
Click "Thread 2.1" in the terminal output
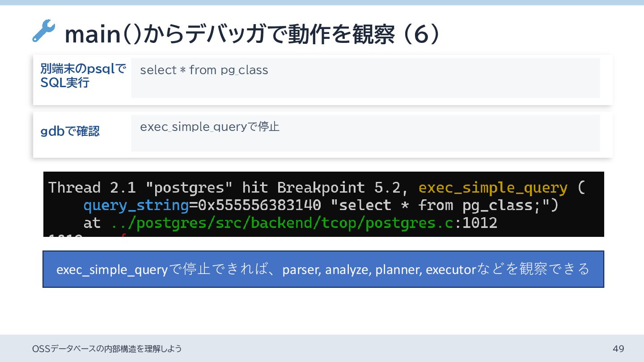92,188
